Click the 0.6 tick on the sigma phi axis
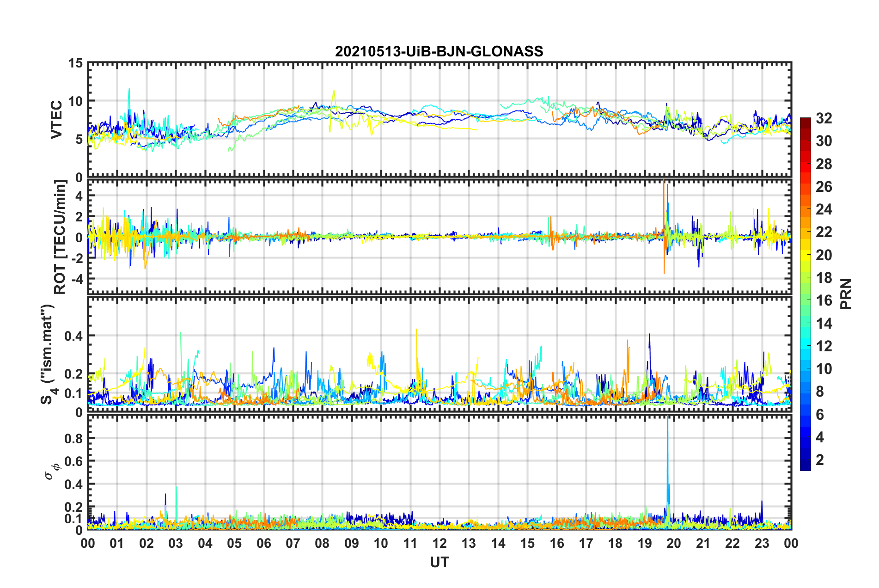 tap(74, 461)
